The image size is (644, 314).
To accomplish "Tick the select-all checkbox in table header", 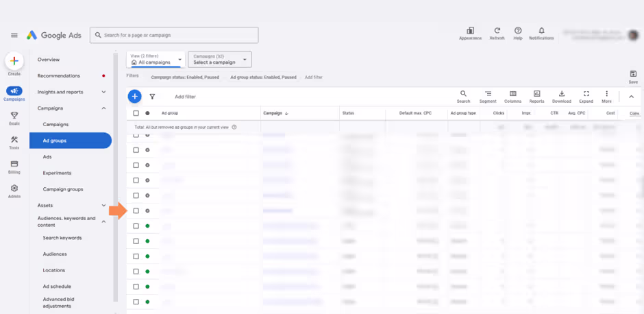I will (x=136, y=113).
